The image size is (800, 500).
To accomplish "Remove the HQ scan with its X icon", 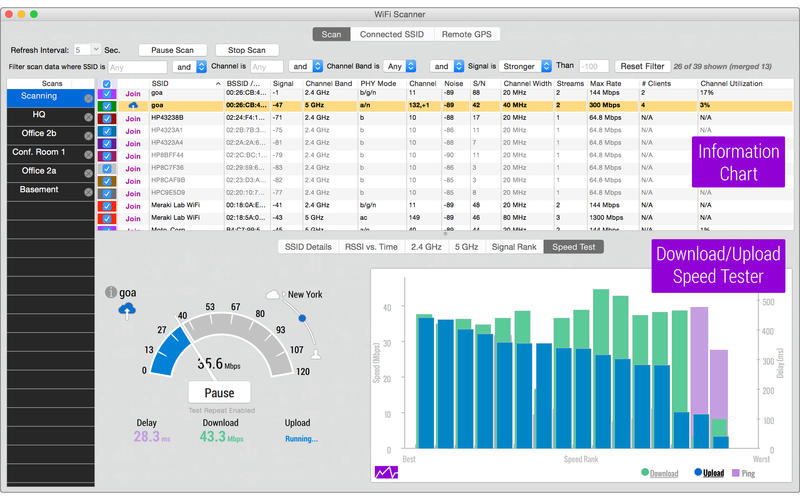I will (88, 116).
